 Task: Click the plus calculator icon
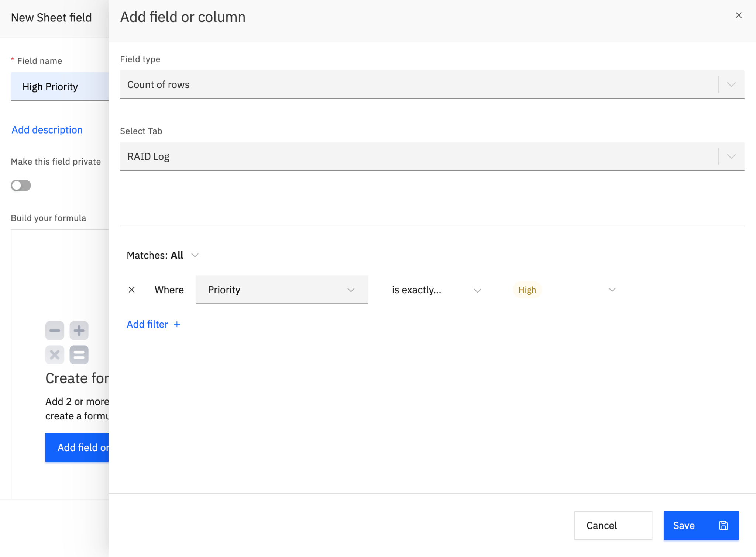79,331
